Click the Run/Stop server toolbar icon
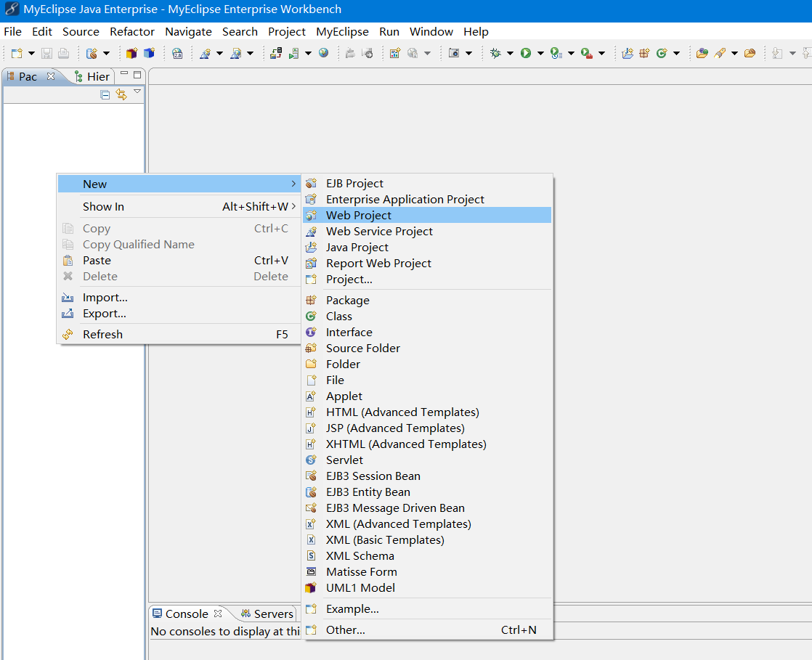This screenshot has width=812, height=660. point(294,53)
